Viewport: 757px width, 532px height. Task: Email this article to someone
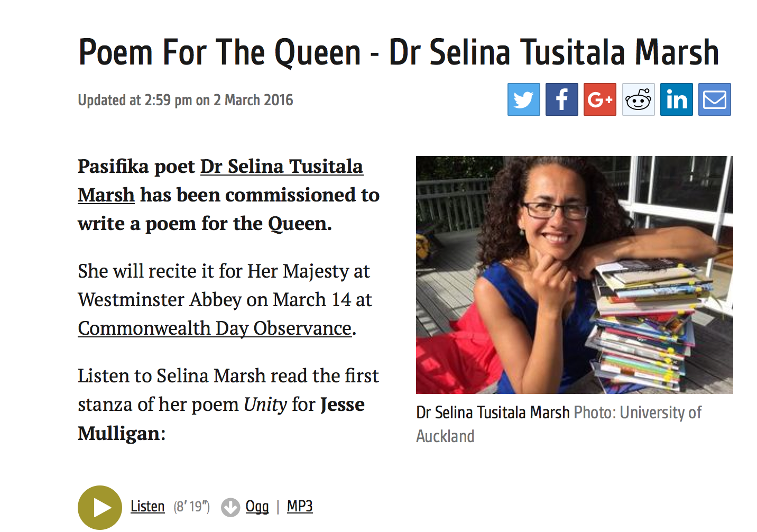pyautogui.click(x=714, y=99)
